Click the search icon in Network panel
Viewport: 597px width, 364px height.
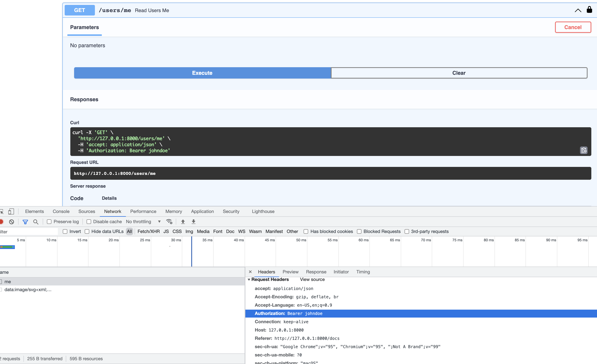point(36,221)
